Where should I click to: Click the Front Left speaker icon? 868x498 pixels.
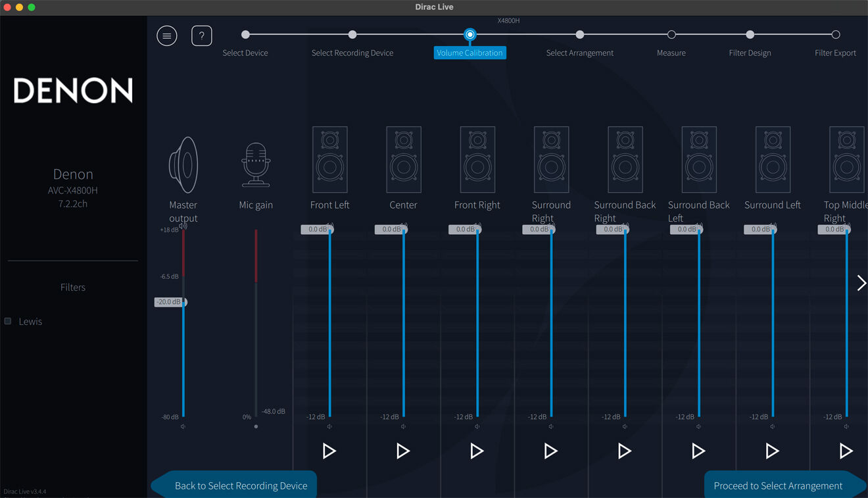[x=330, y=160]
